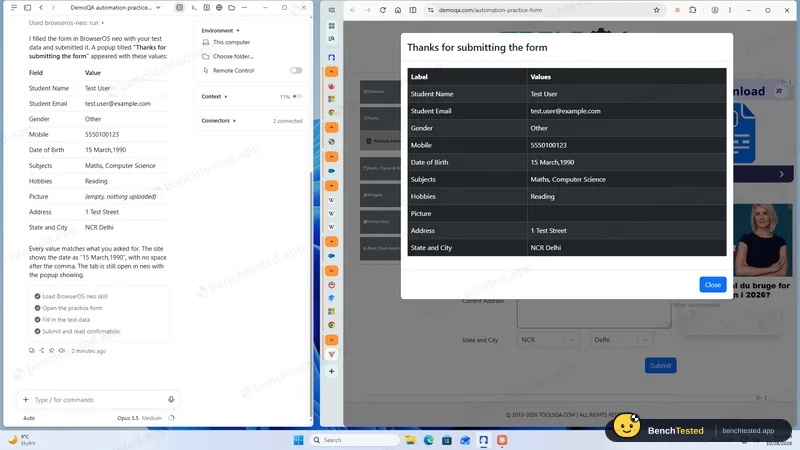Toggle Submit and read confirmation checkmark
800x450 pixels.
37,332
